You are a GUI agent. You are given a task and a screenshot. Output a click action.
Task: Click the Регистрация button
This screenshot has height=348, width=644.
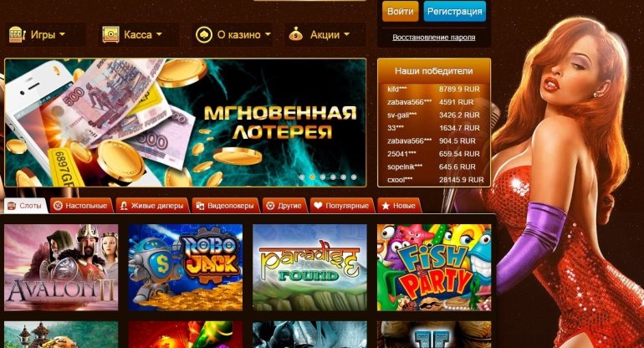tap(455, 11)
